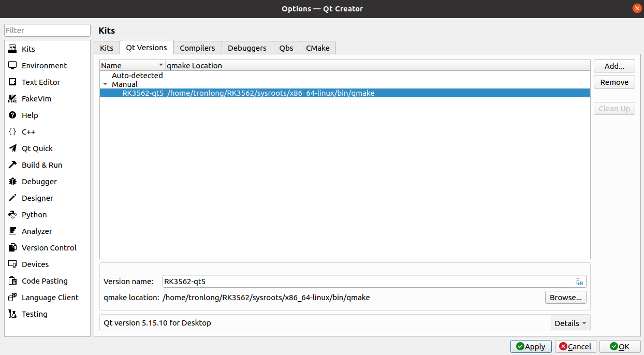Browse for the qmake location
644x355 pixels.
[566, 298]
